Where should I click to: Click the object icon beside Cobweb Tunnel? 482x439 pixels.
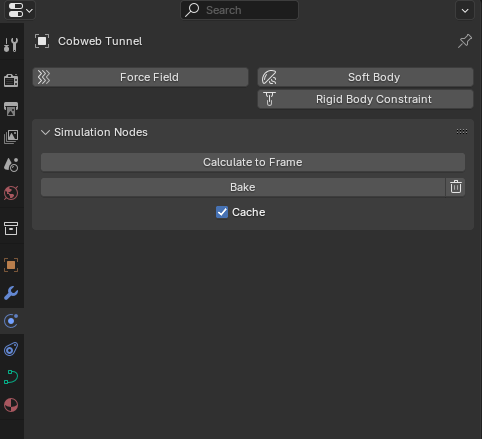pos(42,41)
